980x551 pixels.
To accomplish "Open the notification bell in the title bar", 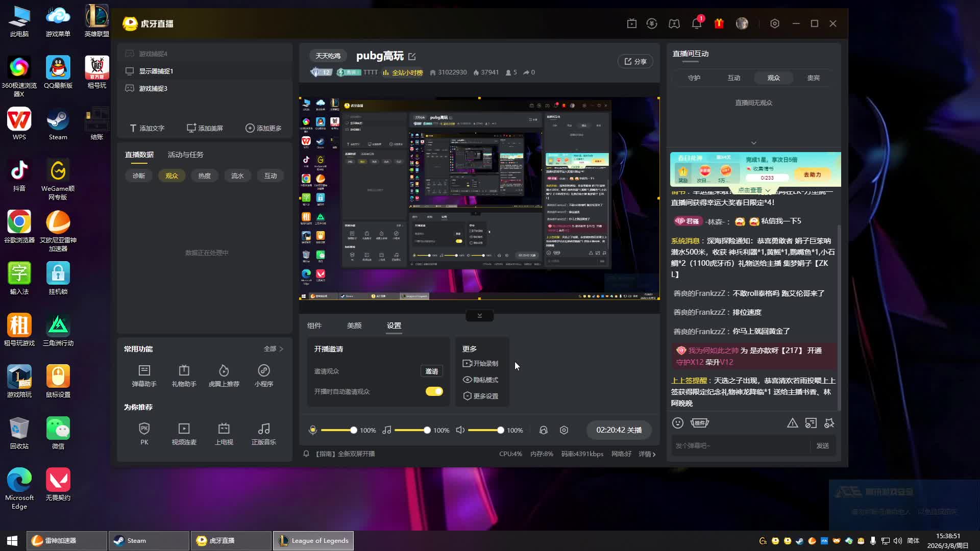I will coord(696,23).
